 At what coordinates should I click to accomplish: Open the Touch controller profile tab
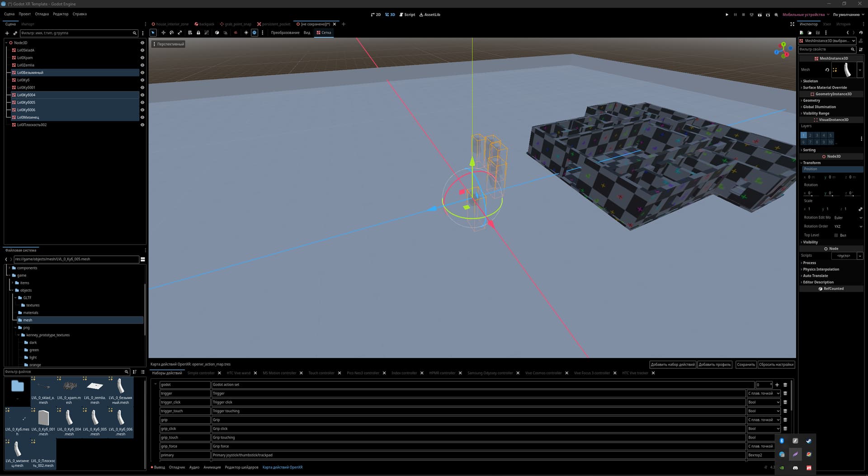point(321,373)
